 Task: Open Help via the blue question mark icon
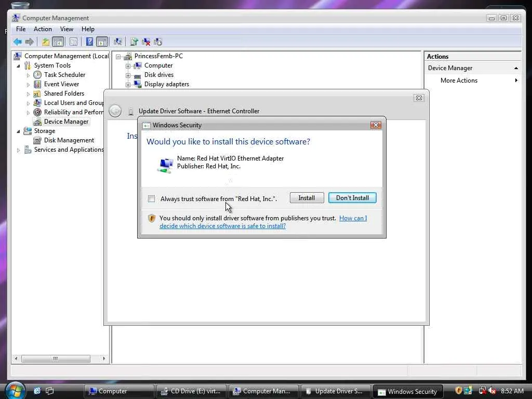(89, 42)
